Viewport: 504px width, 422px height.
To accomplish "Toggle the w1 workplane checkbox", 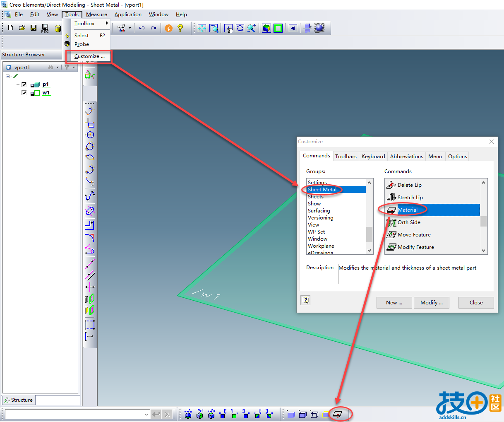I will pos(24,93).
